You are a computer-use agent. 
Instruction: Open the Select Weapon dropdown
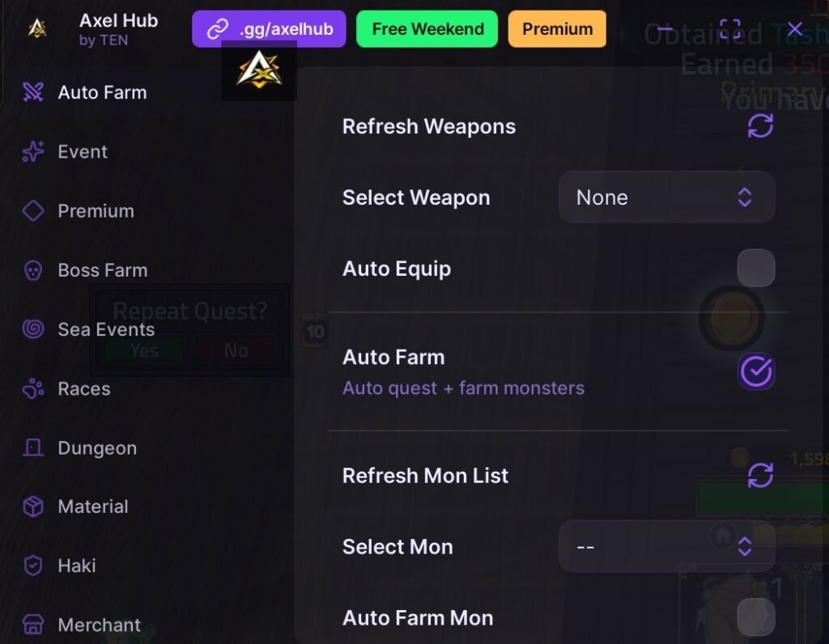point(666,197)
